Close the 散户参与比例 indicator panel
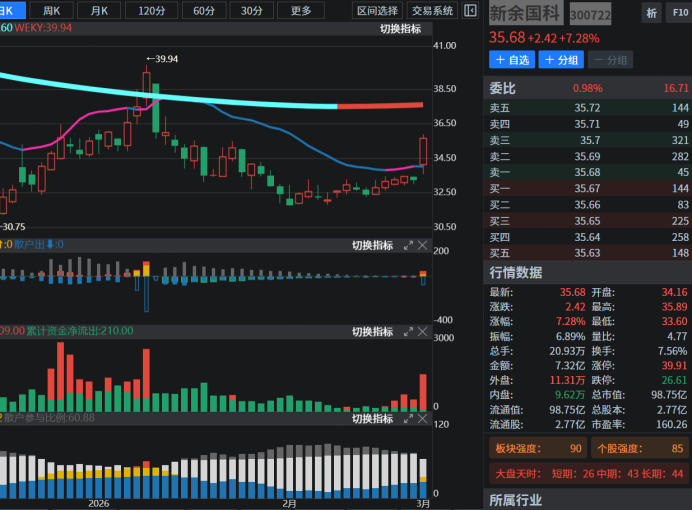The height and width of the screenshot is (510, 692). 422,418
